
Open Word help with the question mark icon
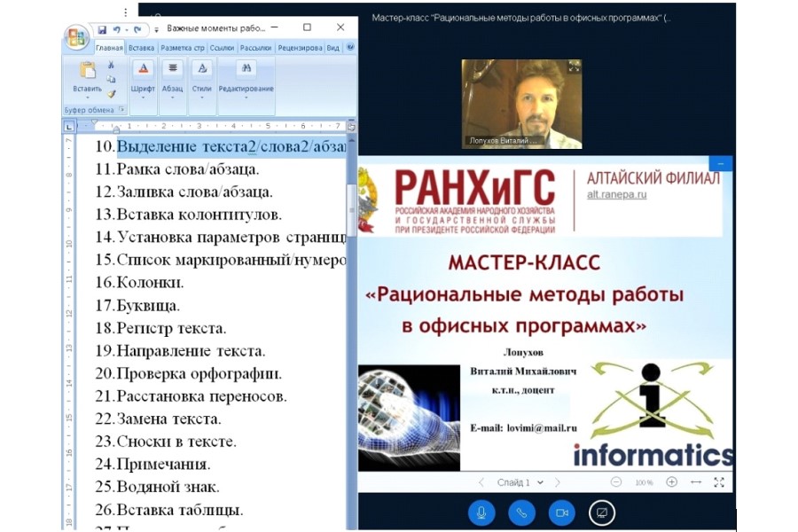tap(350, 47)
